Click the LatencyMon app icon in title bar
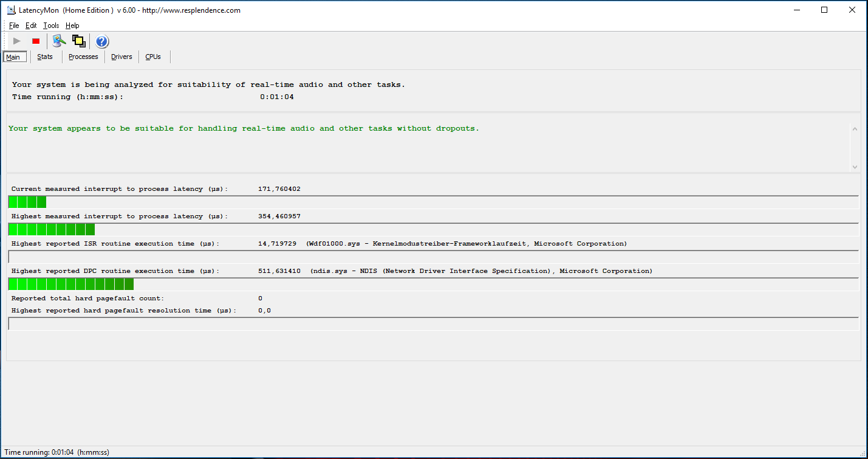This screenshot has height=459, width=868. click(x=10, y=10)
